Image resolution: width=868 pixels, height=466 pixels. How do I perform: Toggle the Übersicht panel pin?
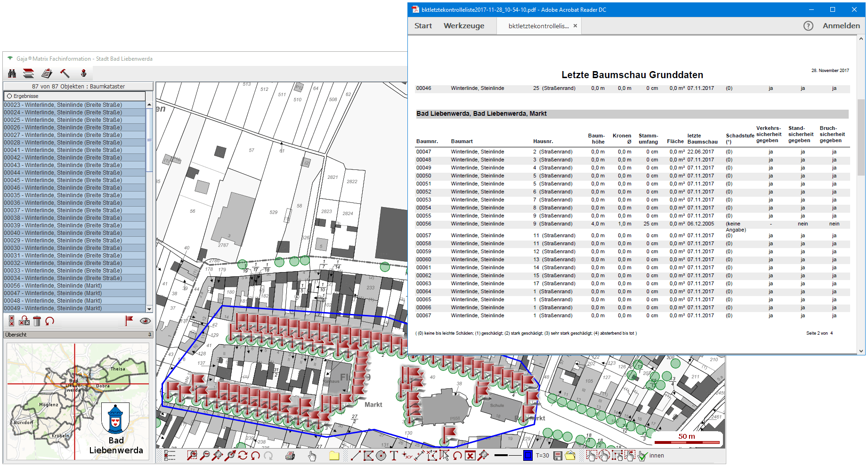tap(150, 335)
